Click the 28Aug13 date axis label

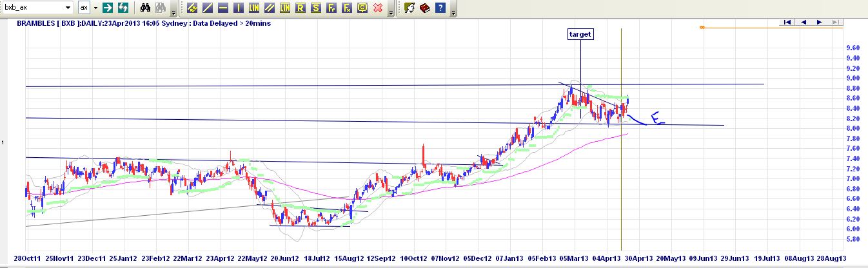(x=831, y=258)
